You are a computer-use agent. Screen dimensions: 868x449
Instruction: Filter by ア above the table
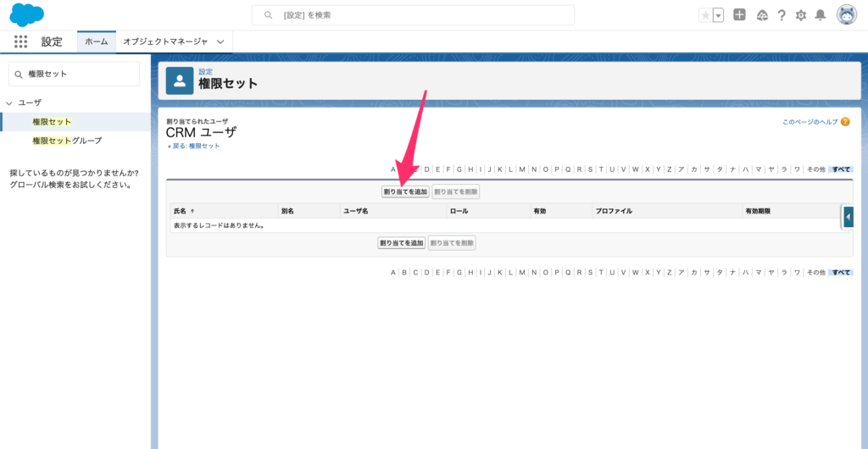681,169
